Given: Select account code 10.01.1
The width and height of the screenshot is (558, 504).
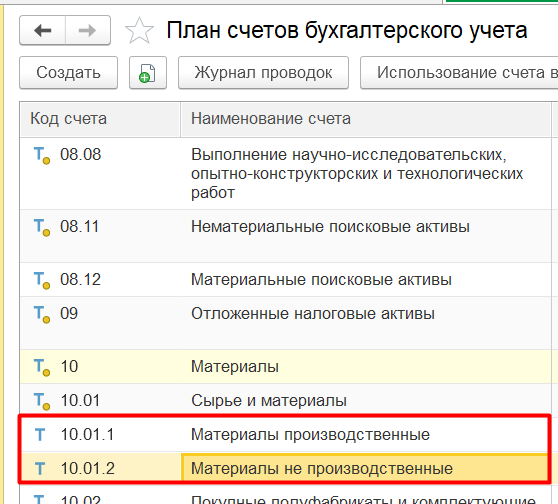Looking at the screenshot, I should pyautogui.click(x=87, y=435).
